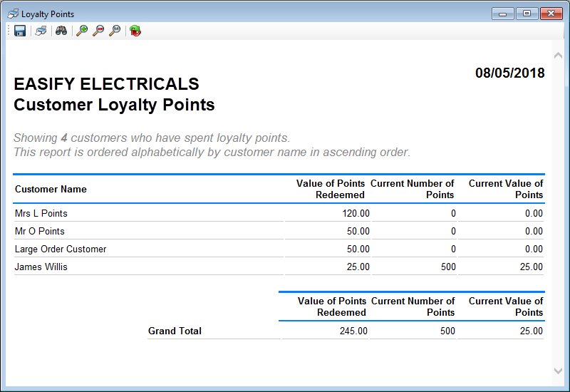This screenshot has width=570, height=392.
Task: Zoom out with the red minus magnifier
Action: click(98, 31)
